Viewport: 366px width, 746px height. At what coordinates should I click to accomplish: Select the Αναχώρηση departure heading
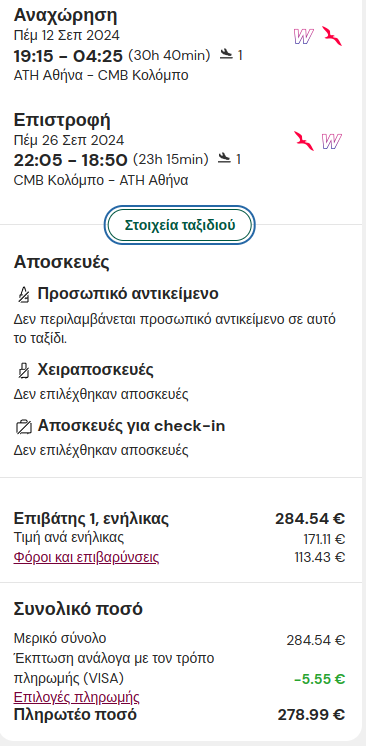point(66,16)
